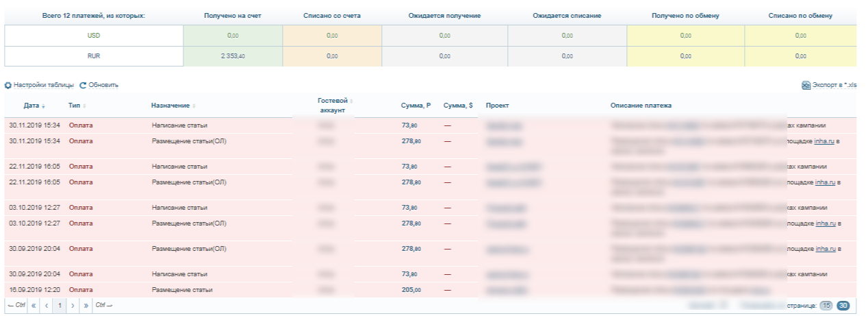Sort by the Назначение column arrow

click(194, 106)
